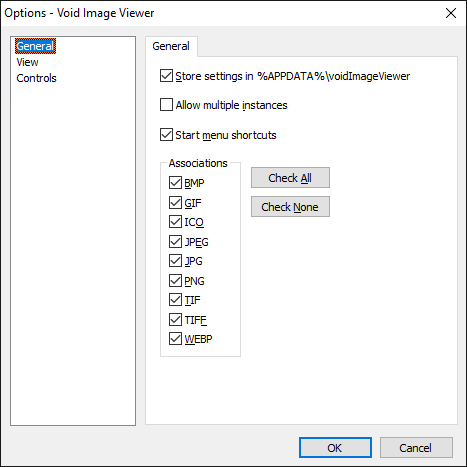
Task: Select General in the category list
Action: (35, 46)
